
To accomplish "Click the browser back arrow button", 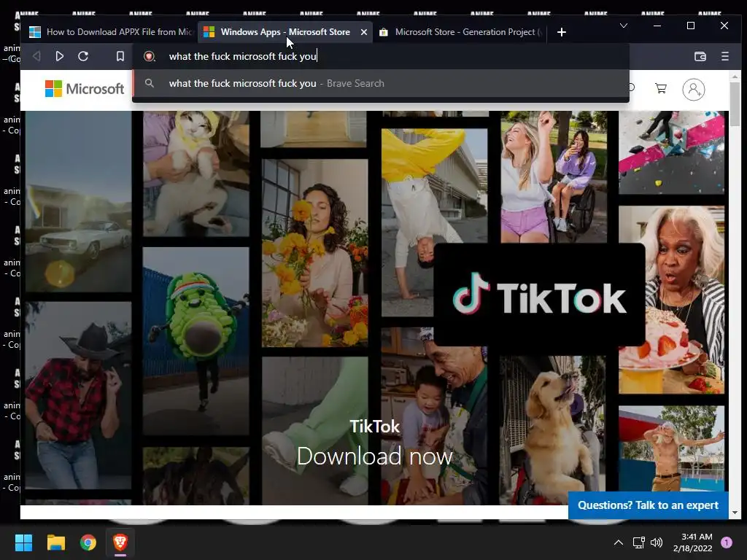I will (36, 56).
